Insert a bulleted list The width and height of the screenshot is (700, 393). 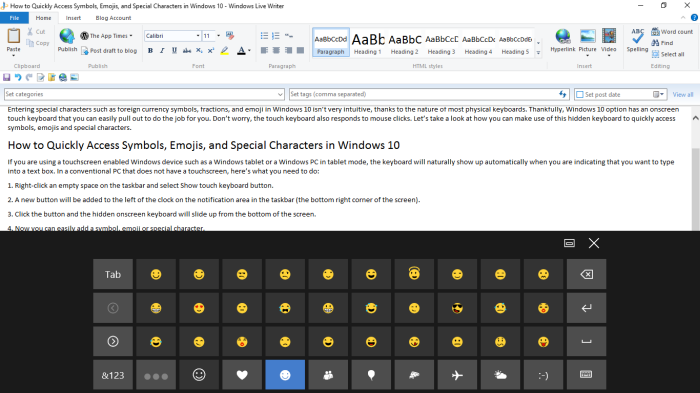pyautogui.click(x=264, y=36)
